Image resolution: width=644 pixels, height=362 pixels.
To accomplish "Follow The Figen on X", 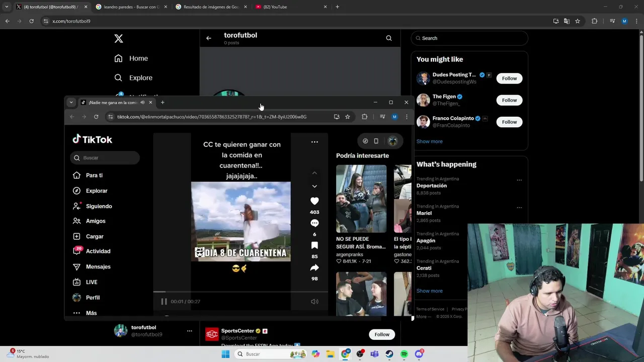I will point(509,100).
